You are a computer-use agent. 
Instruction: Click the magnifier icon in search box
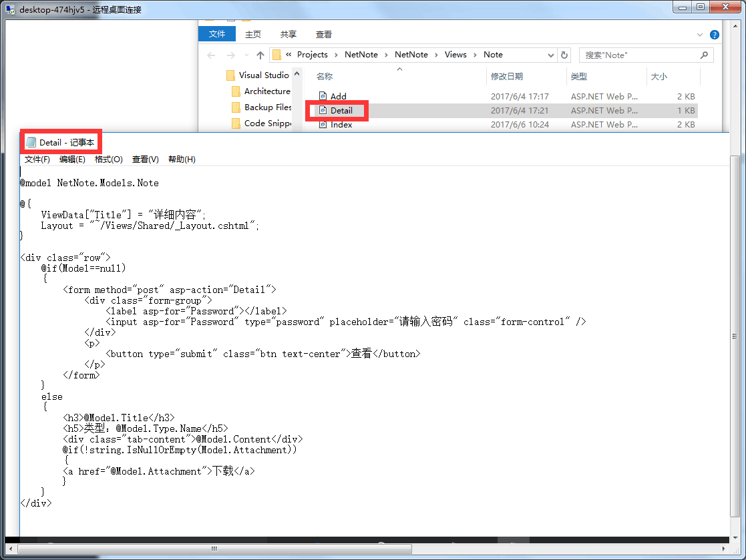(x=704, y=55)
